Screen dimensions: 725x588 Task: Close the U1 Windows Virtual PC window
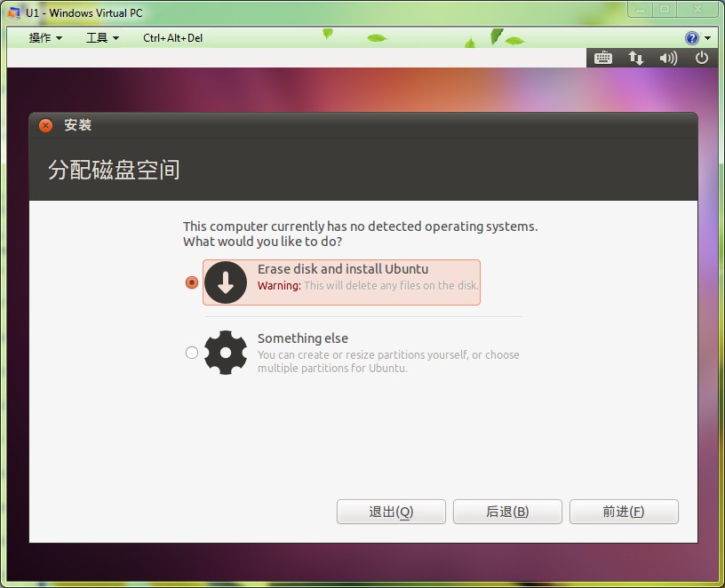click(x=698, y=9)
